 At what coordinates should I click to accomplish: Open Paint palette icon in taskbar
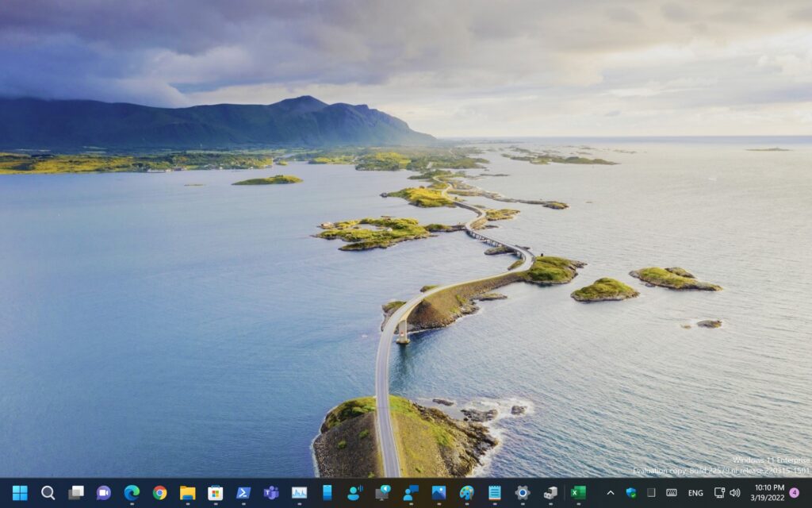pyautogui.click(x=466, y=493)
